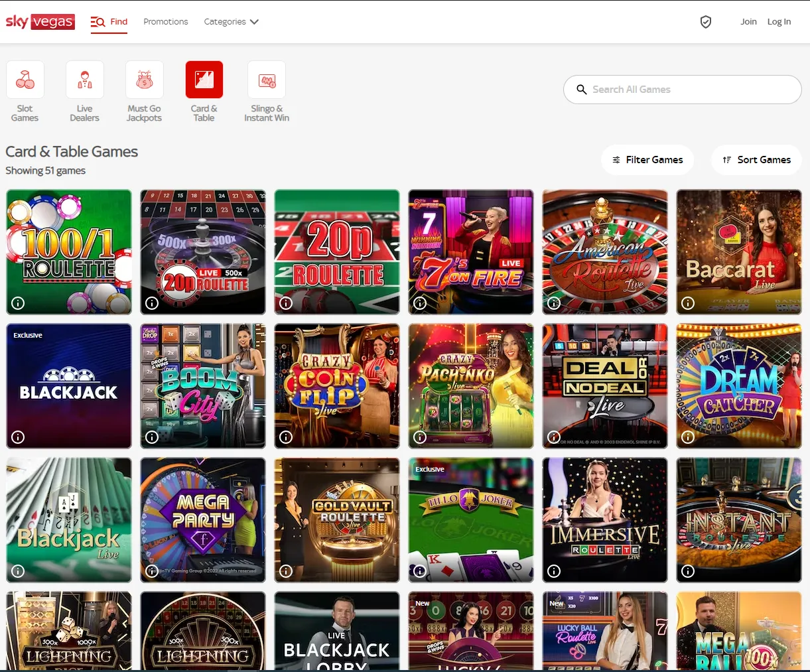Show info for exclusive Blackjack

tap(18, 437)
